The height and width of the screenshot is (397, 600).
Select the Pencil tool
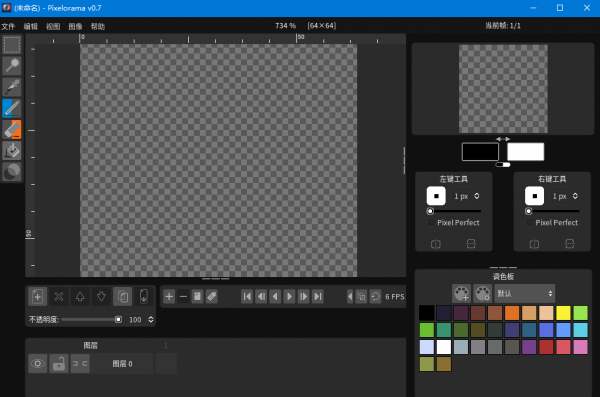tap(12, 108)
